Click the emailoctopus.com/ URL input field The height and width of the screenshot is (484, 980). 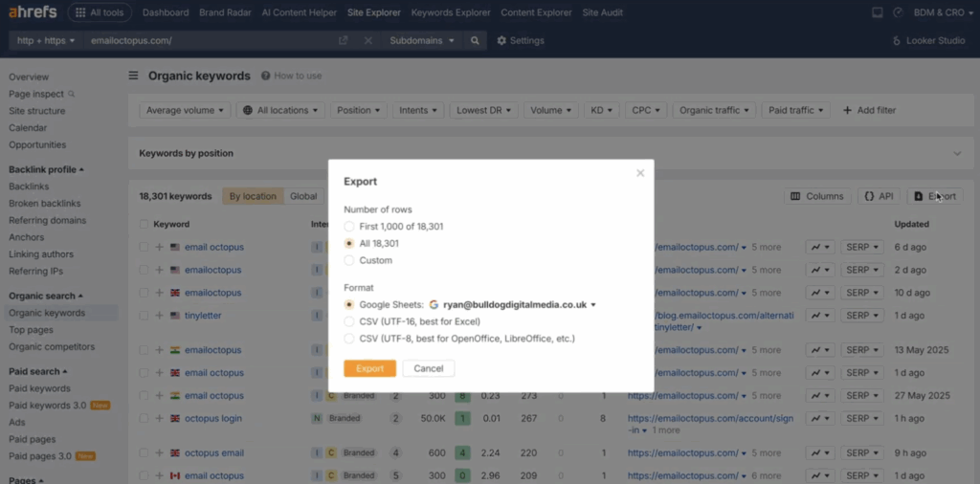[x=210, y=40]
